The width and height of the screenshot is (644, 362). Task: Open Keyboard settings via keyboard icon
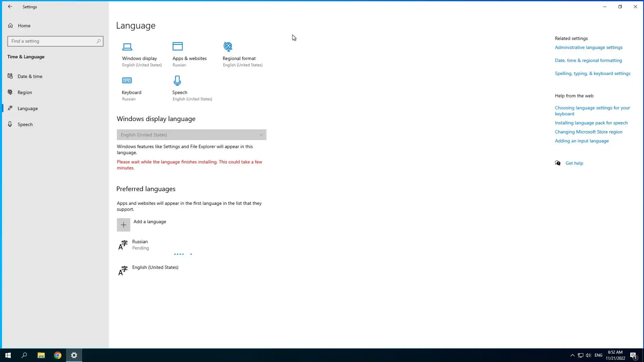127,80
